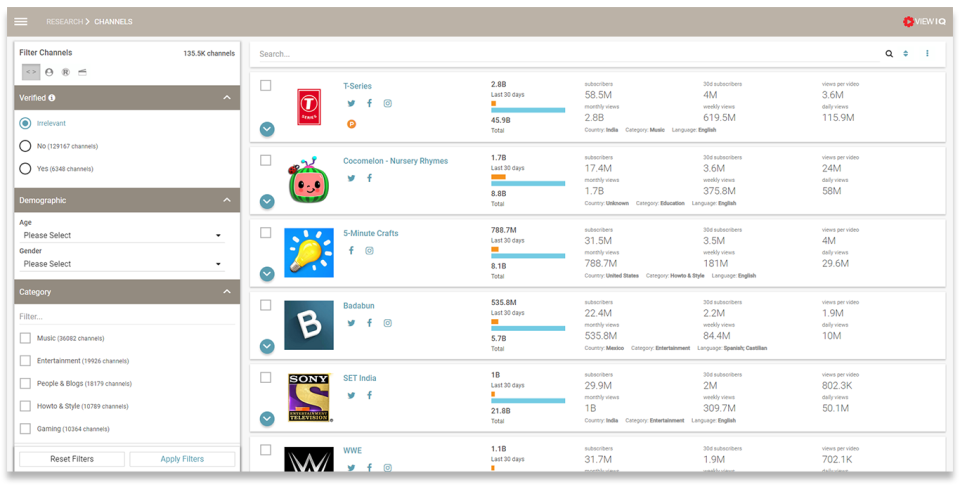This screenshot has height=487, width=960.
Task: Tick the T-Series row checkbox
Action: (x=266, y=86)
